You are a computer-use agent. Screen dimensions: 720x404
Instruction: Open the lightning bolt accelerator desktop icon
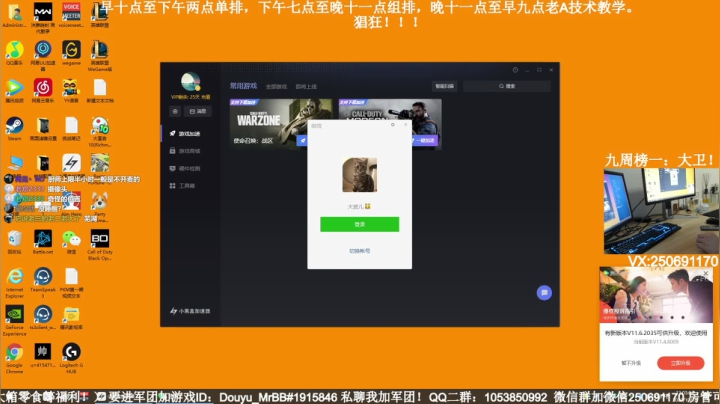pos(71,163)
